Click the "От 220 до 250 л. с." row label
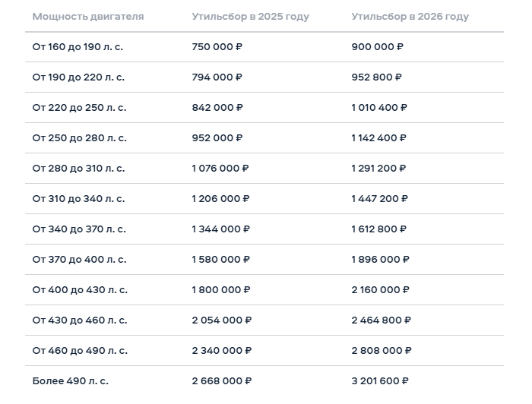Image resolution: width=532 pixels, height=404 pixels. pyautogui.click(x=79, y=108)
